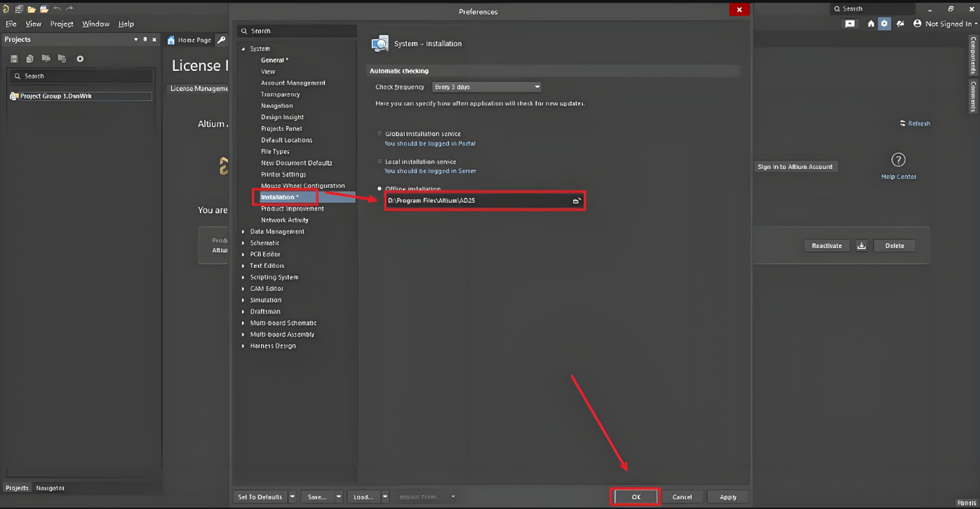
Task: Click second icon in Projects panel toolbar
Action: click(29, 59)
